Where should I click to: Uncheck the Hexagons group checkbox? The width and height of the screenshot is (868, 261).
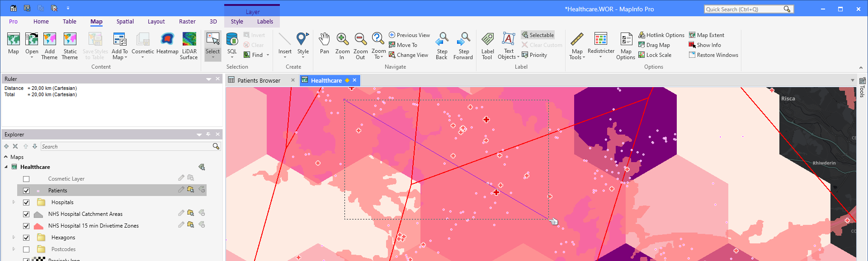[26, 238]
